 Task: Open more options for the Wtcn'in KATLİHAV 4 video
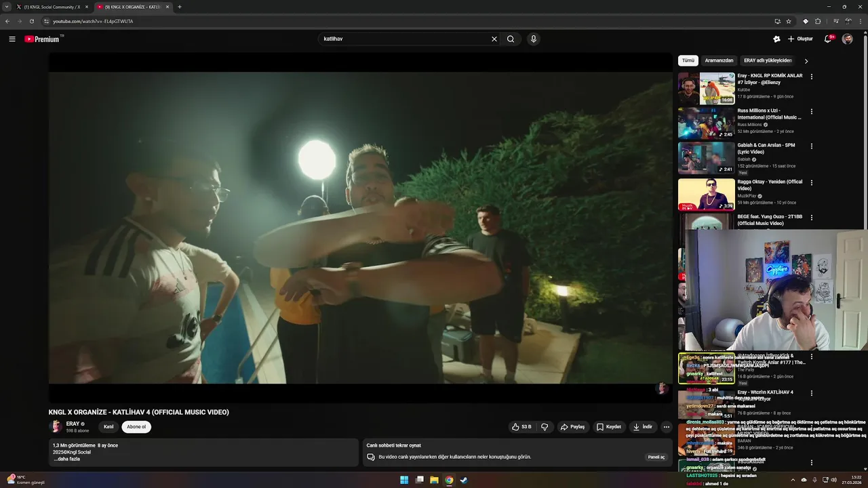[x=812, y=393]
